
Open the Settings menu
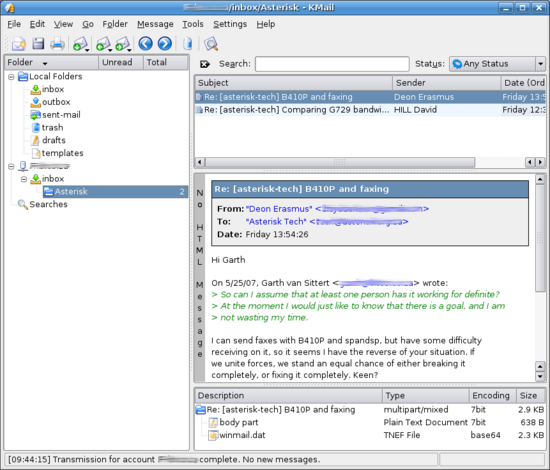(230, 24)
